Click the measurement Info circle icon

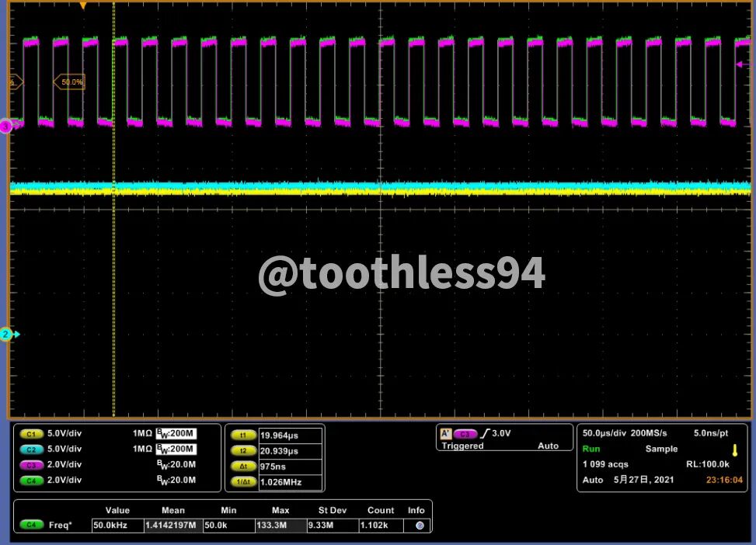(420, 526)
